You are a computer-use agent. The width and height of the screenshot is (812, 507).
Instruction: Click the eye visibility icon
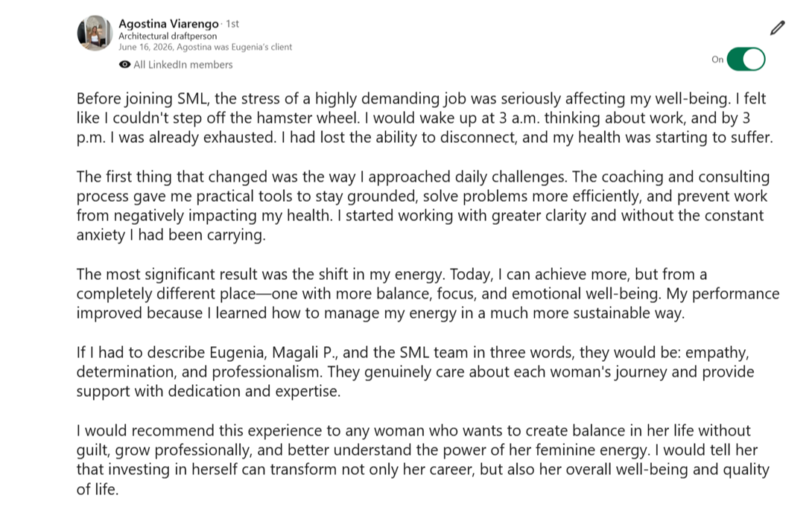pos(124,65)
